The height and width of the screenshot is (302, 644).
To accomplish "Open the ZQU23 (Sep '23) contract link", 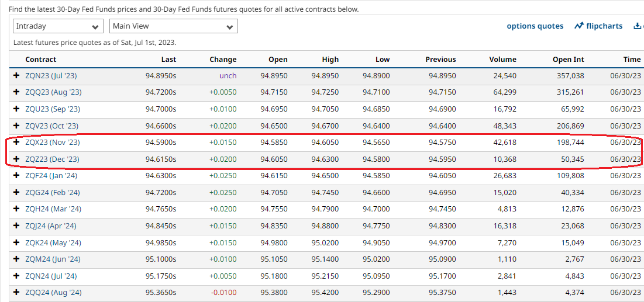I will (53, 109).
